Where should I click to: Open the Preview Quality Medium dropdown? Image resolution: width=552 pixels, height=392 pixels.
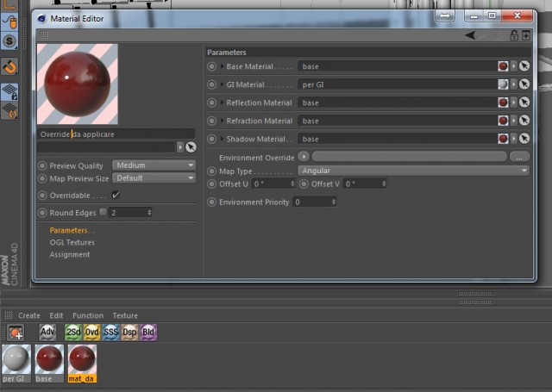(x=154, y=165)
